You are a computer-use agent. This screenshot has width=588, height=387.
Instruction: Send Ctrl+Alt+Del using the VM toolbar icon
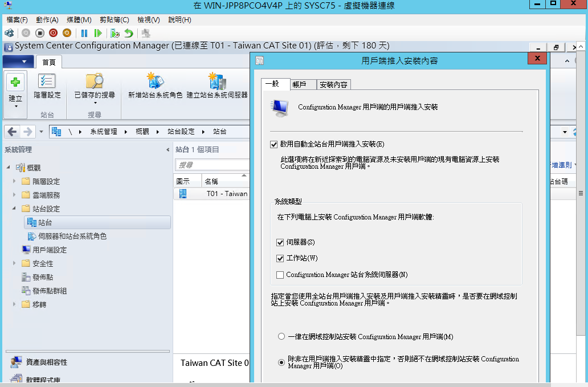tap(9, 34)
